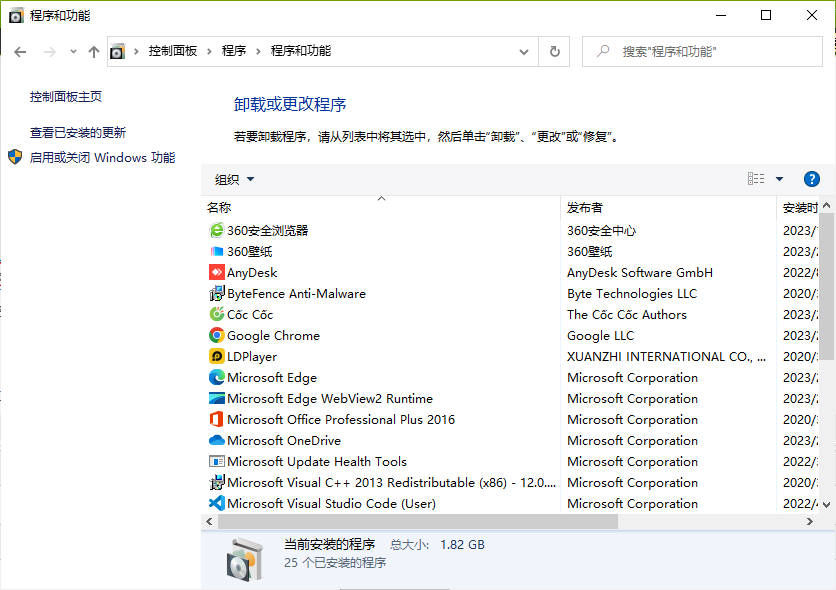
Task: Select the 360安全中心 publisher cell
Action: (601, 230)
